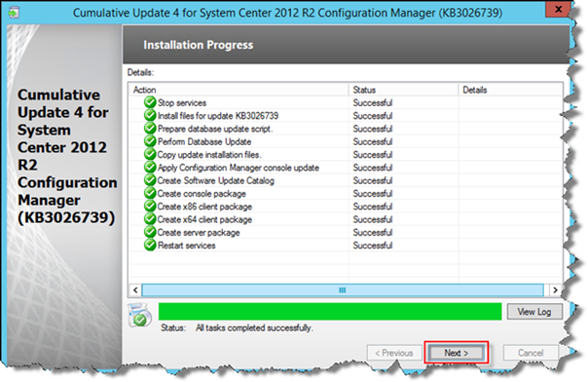
Task: Select 'Create x86 client package' row
Action: click(204, 207)
